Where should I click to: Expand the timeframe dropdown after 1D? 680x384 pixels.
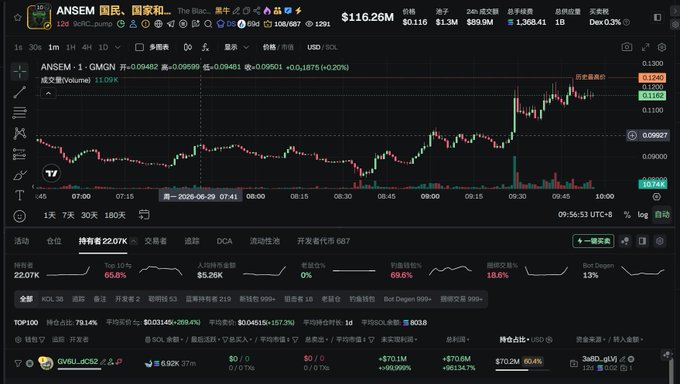pyautogui.click(x=118, y=47)
